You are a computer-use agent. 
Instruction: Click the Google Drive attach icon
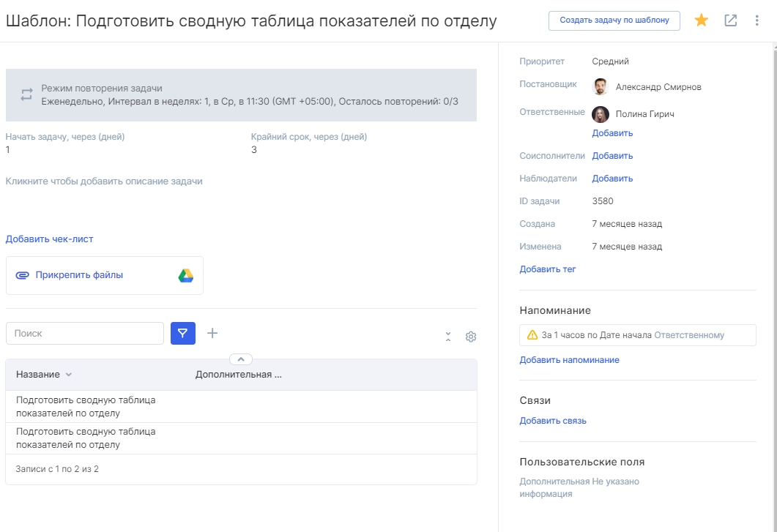tap(186, 276)
